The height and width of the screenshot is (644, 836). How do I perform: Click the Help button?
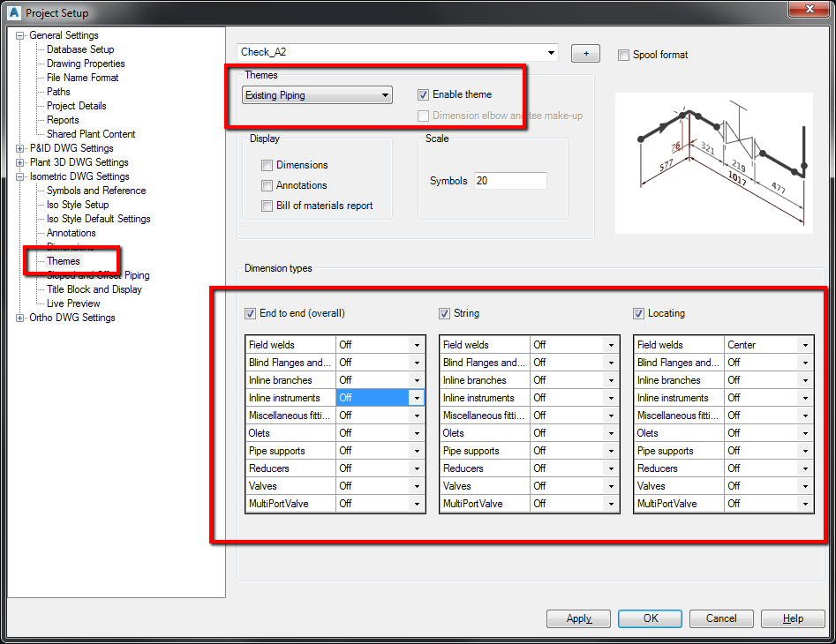tap(792, 618)
